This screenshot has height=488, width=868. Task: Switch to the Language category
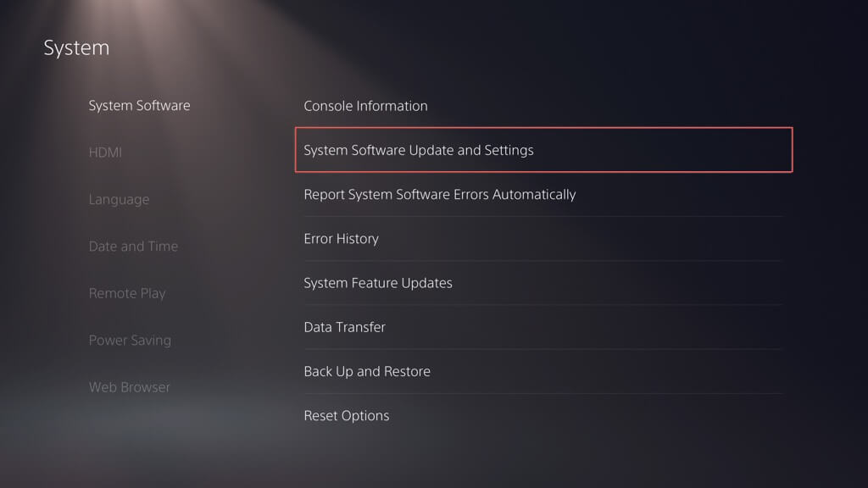coord(119,200)
